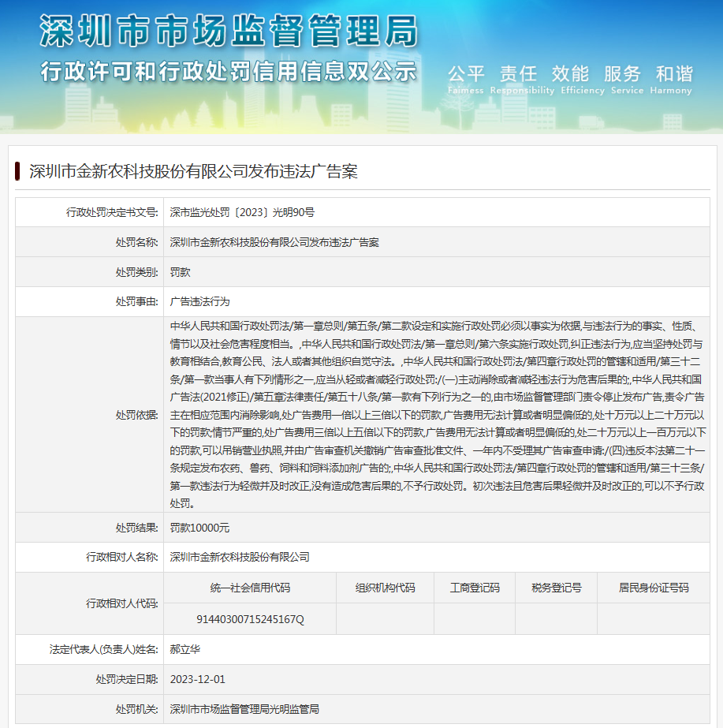The height and width of the screenshot is (728, 723).
Task: Click the 税务登记号 column header
Action: [557, 588]
